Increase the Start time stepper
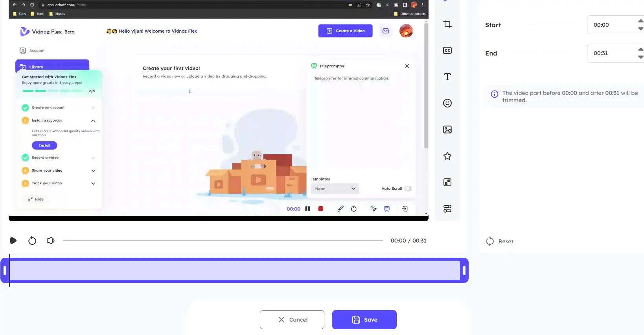644x335 pixels. click(640, 21)
